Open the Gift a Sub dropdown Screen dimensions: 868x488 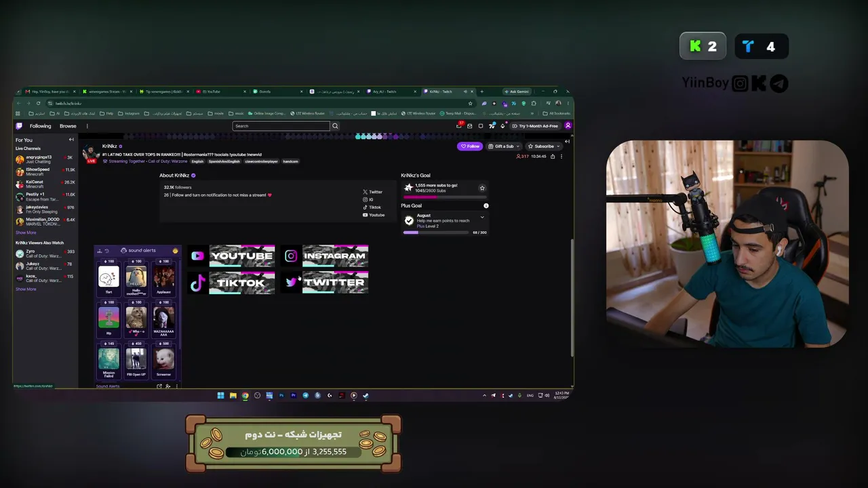click(x=505, y=146)
